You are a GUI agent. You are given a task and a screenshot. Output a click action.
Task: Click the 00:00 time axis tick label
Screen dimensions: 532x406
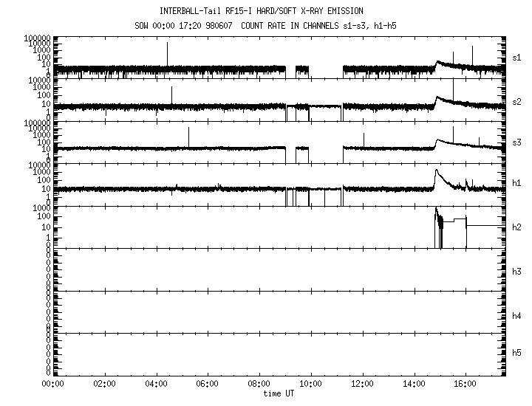pyautogui.click(x=53, y=384)
